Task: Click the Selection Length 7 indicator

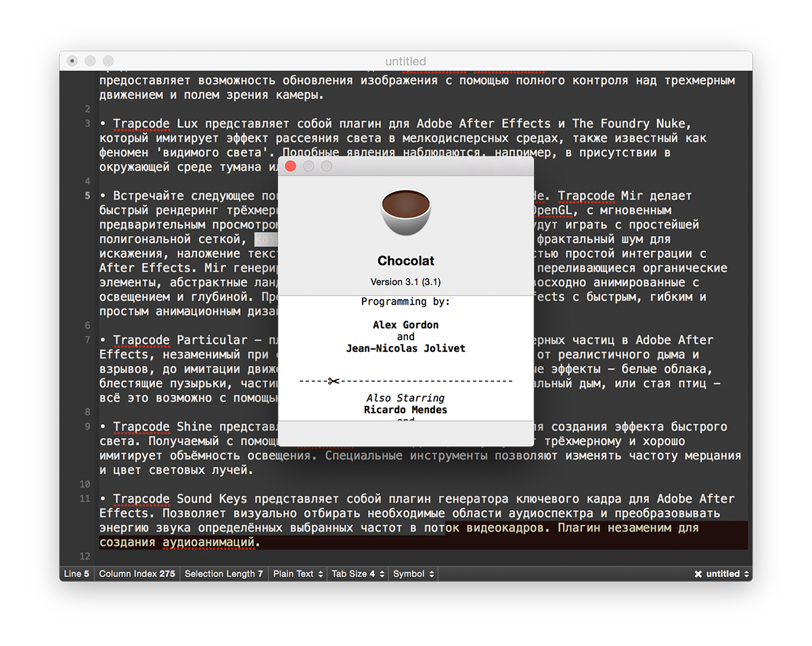Action: tap(223, 574)
